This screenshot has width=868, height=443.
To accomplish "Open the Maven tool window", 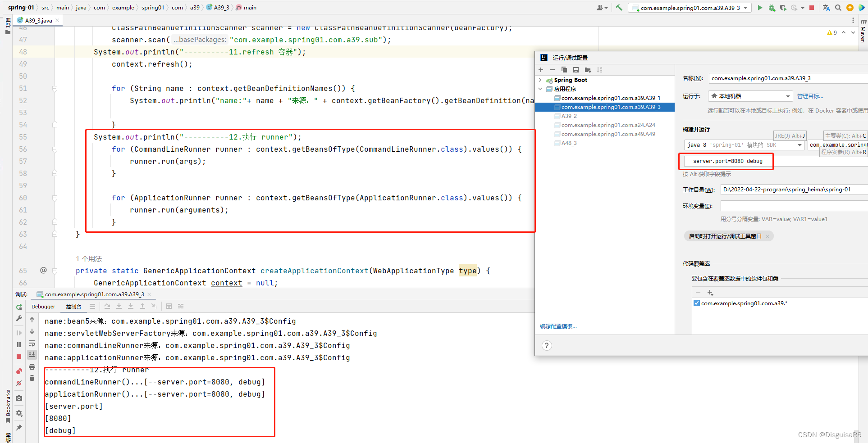I will (x=863, y=31).
